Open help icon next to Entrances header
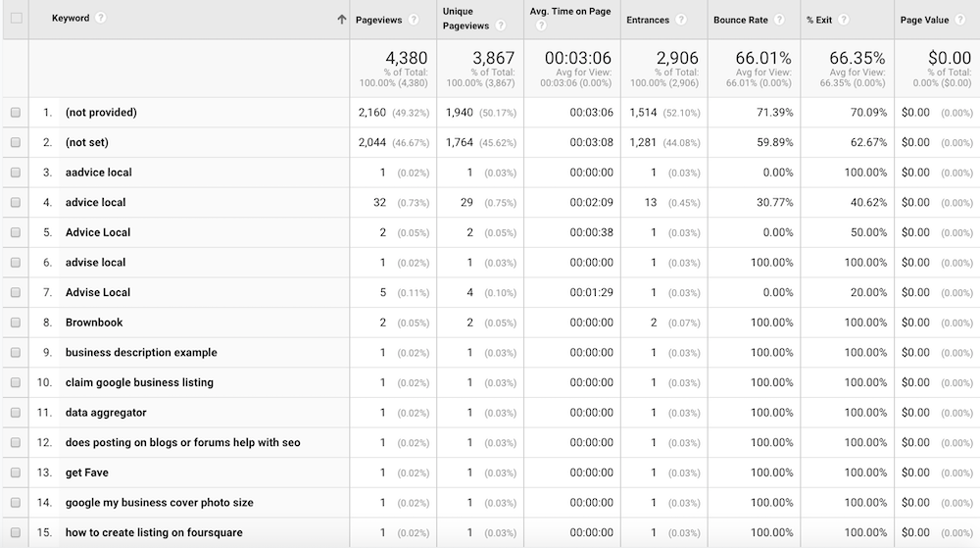Viewport: 980px width, 548px height. [x=681, y=20]
